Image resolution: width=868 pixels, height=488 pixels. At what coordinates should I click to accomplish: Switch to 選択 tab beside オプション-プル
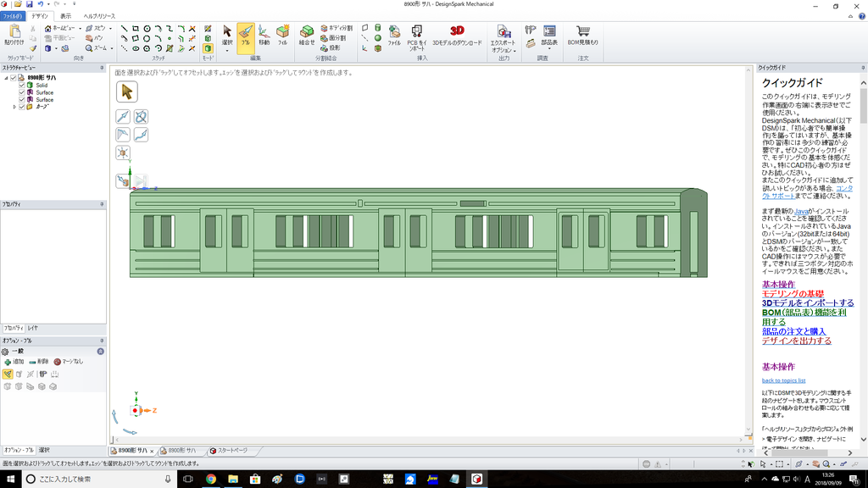(x=44, y=451)
